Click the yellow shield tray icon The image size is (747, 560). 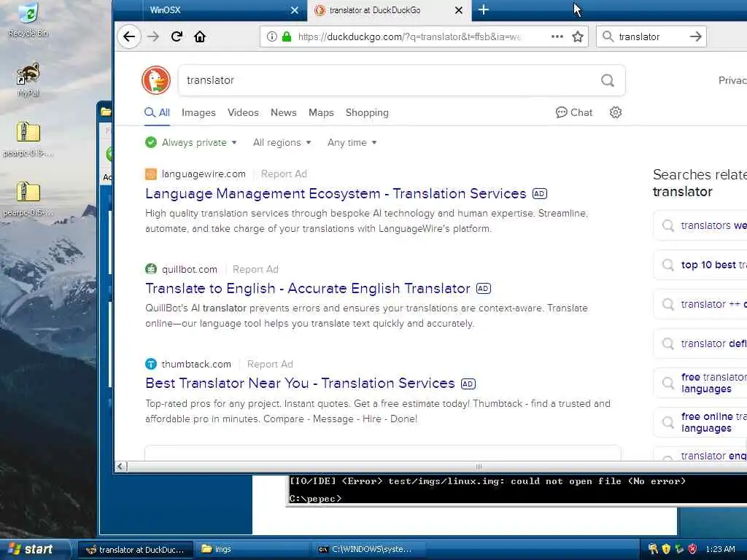(x=666, y=549)
